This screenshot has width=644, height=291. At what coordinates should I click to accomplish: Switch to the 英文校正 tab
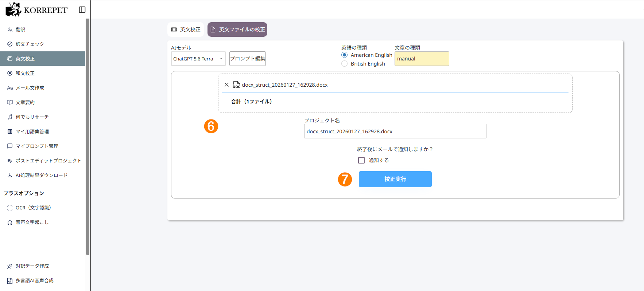pos(186,30)
